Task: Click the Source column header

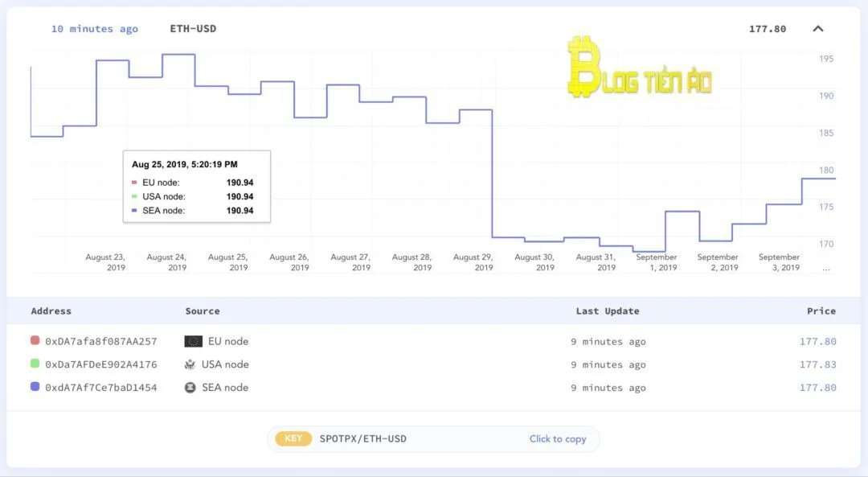Action: (x=202, y=311)
